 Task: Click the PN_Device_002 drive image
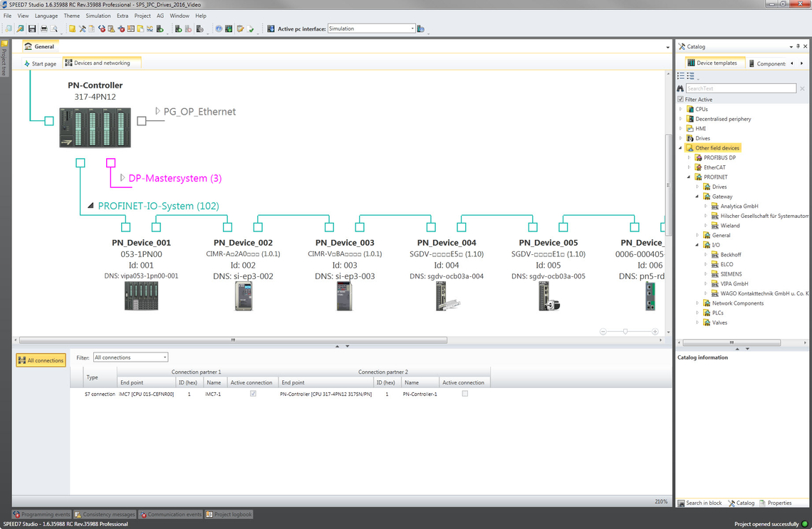coord(243,296)
